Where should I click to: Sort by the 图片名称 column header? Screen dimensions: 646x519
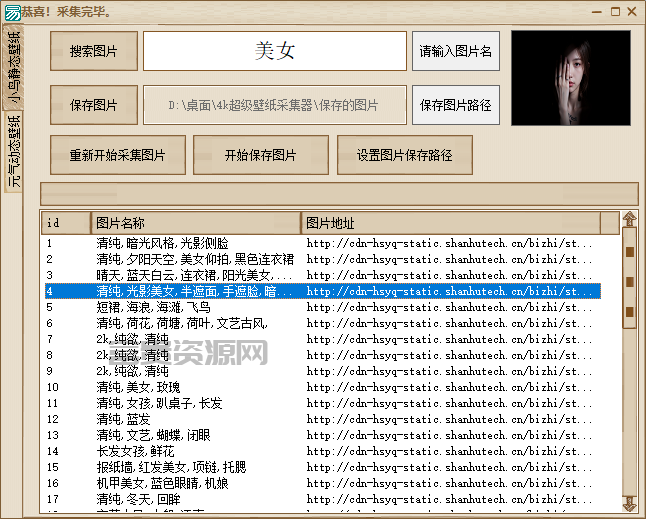pyautogui.click(x=196, y=223)
